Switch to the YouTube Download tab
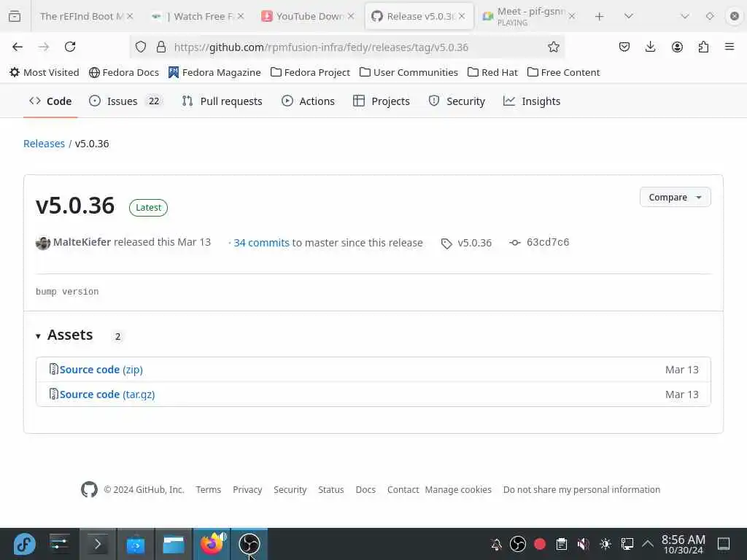This screenshot has height=560, width=747. click(309, 16)
